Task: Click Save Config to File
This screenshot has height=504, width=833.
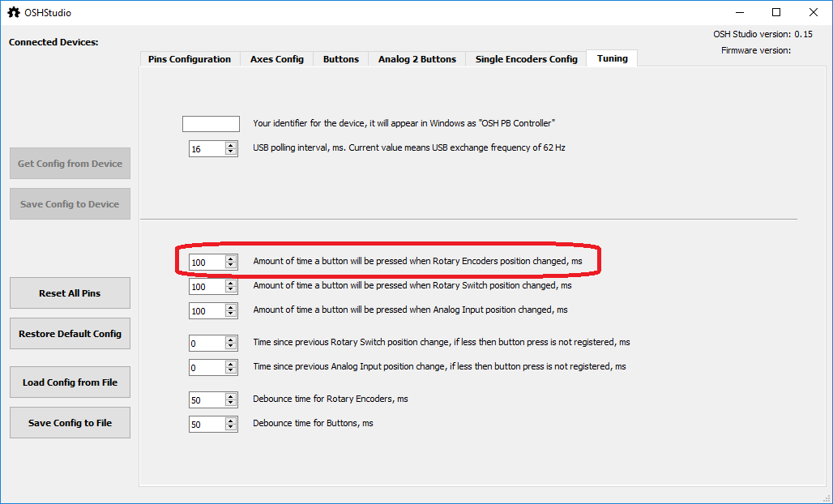Action: point(70,423)
